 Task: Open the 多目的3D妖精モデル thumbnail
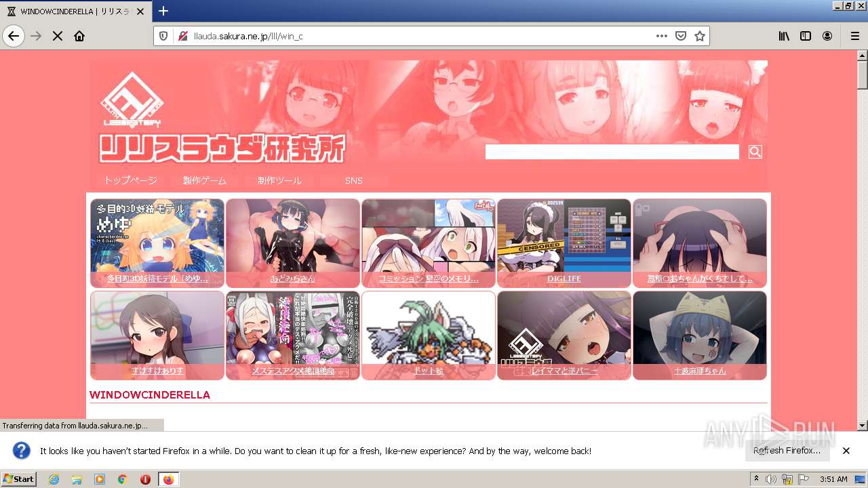point(157,243)
